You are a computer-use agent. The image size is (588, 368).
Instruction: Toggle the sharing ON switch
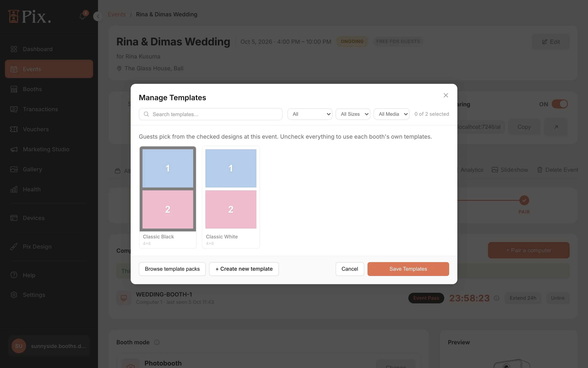coord(560,104)
